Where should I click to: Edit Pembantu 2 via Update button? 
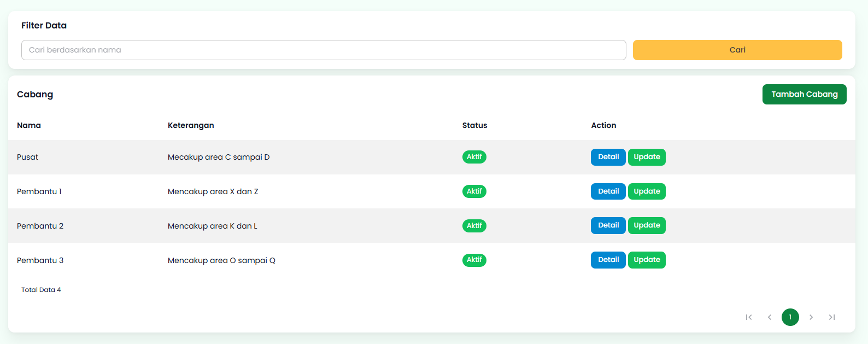[x=647, y=225]
